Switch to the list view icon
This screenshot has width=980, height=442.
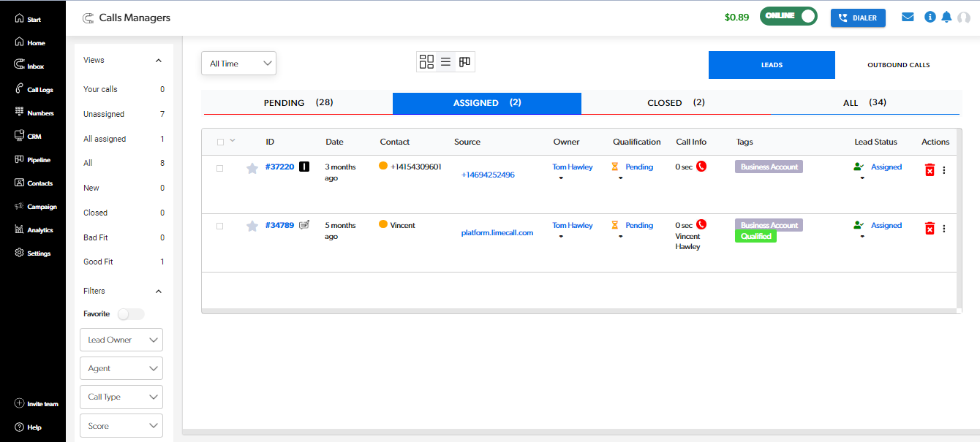pyautogui.click(x=445, y=62)
